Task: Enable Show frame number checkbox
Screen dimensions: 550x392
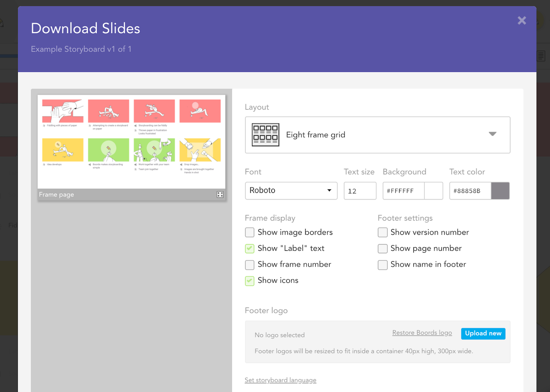Action: pos(250,265)
